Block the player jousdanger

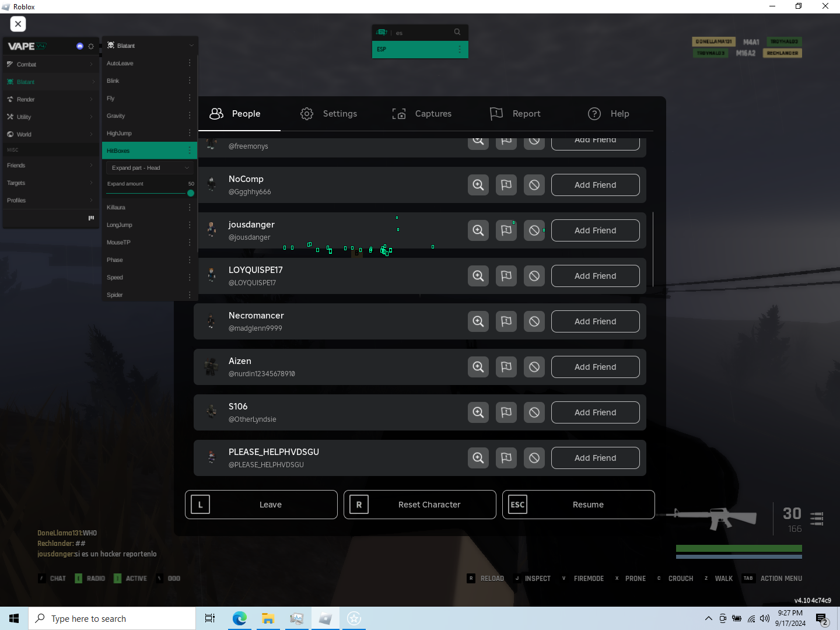click(534, 230)
